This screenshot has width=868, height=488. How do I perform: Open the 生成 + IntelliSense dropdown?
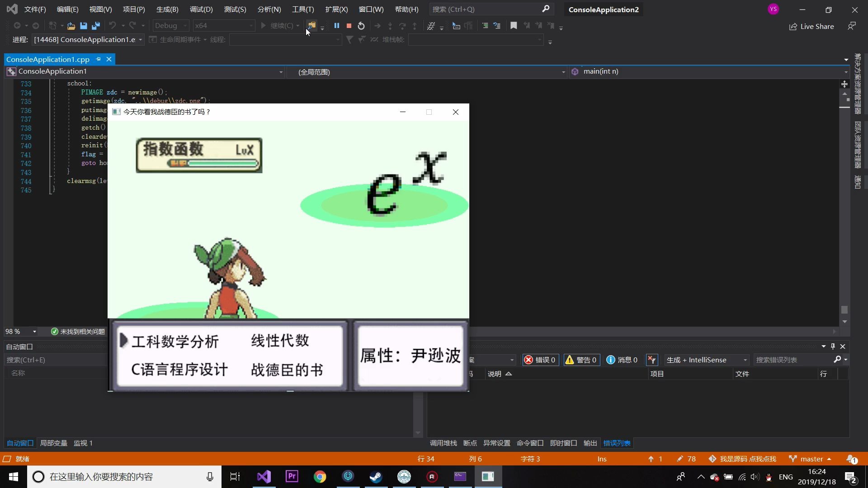[705, 360]
